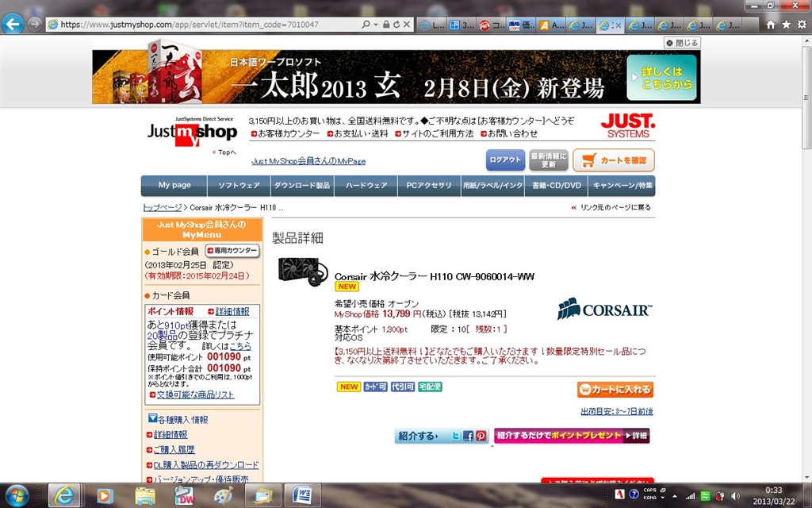The height and width of the screenshot is (508, 812).
Task: Click the search magnifier in address bar
Action: (366, 25)
